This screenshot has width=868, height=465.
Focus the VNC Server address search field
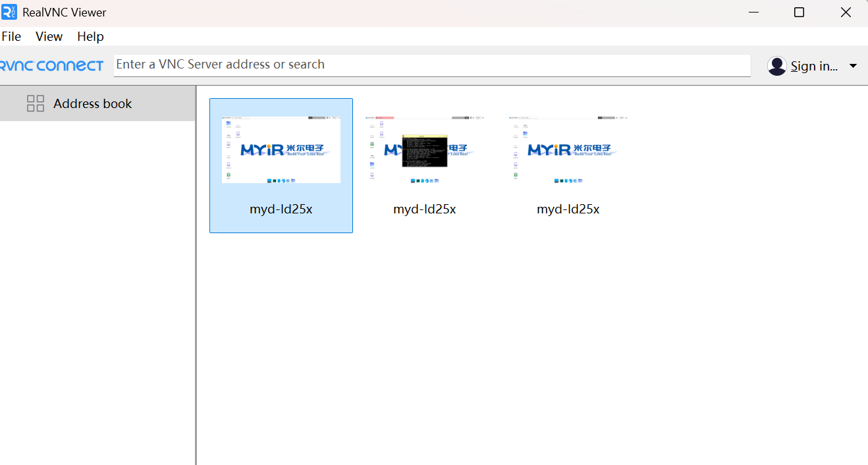pos(431,65)
